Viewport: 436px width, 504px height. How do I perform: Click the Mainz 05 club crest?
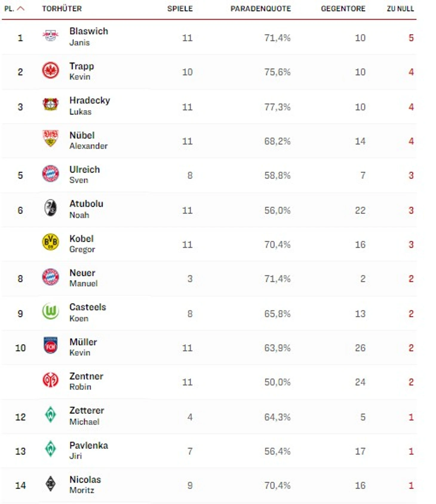coord(50,380)
